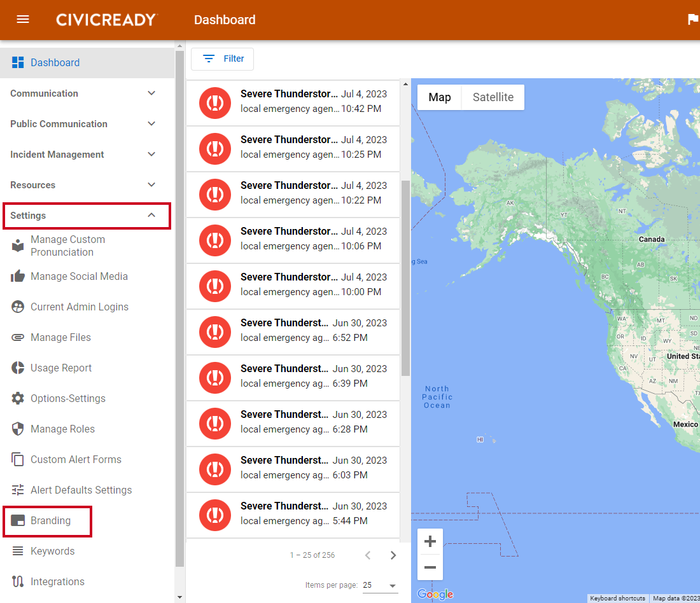Click alert icon for 6:39 PM alert
The height and width of the screenshot is (603, 700).
[215, 378]
